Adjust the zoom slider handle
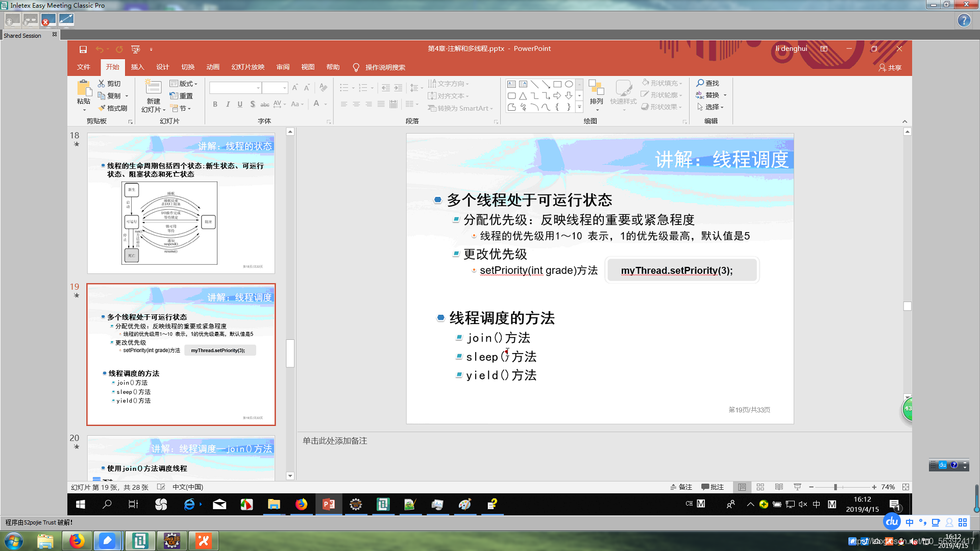 coord(836,487)
